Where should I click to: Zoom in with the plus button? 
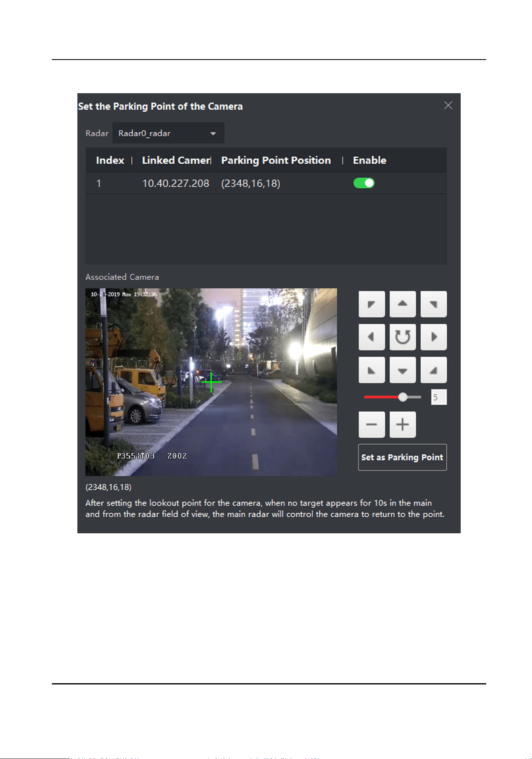pyautogui.click(x=402, y=425)
